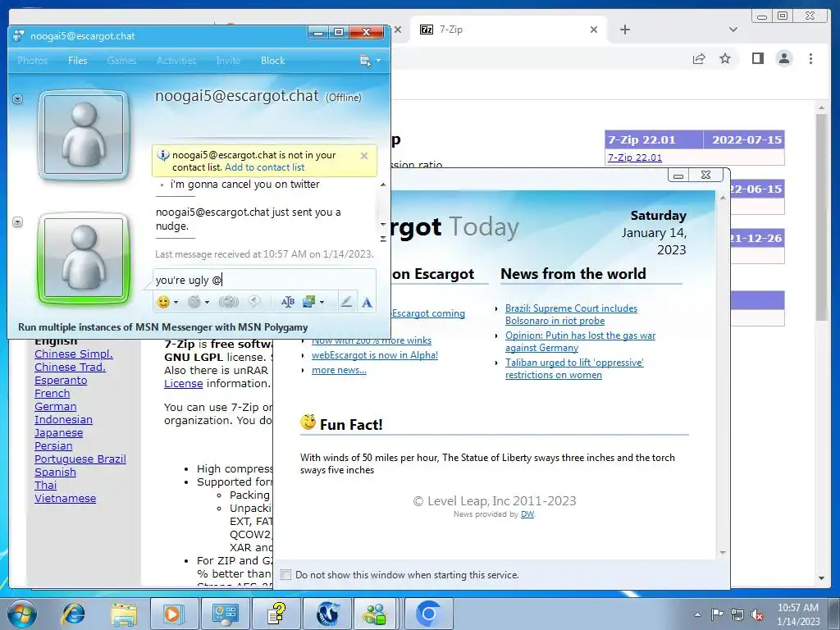Open Windows Explorer folder taskbar icon
Screen dimensions: 840x630
[124, 614]
